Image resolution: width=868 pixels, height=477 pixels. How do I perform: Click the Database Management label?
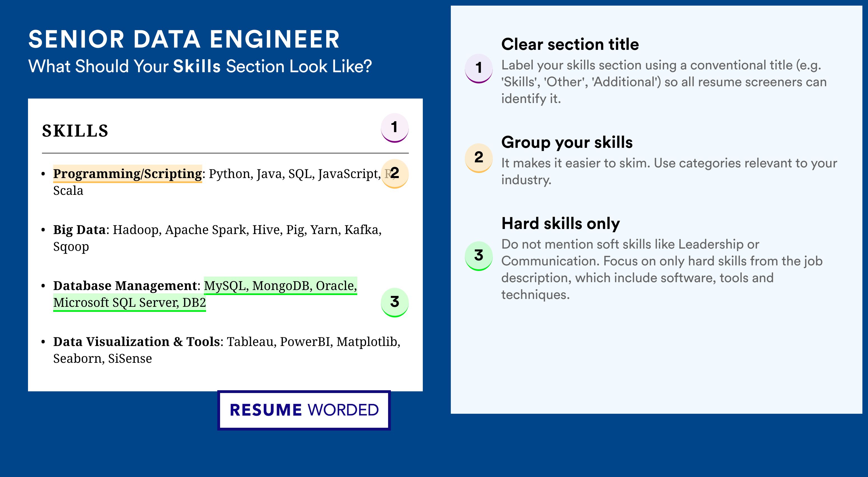(125, 286)
